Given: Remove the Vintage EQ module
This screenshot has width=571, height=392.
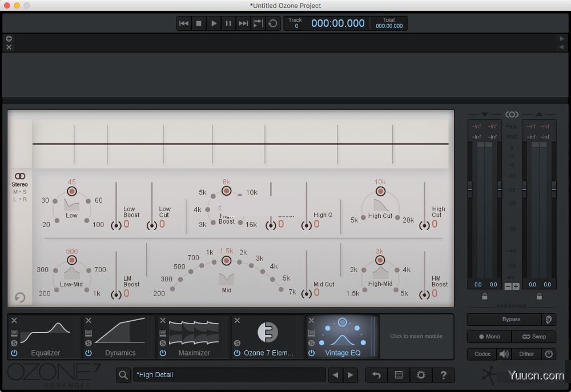Looking at the screenshot, I should (311, 320).
